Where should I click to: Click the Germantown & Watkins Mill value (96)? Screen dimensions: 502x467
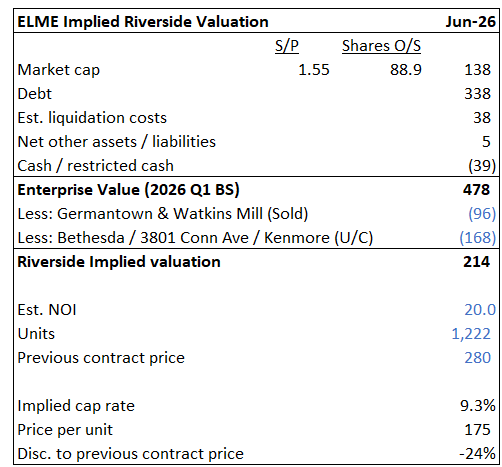pos(482,214)
